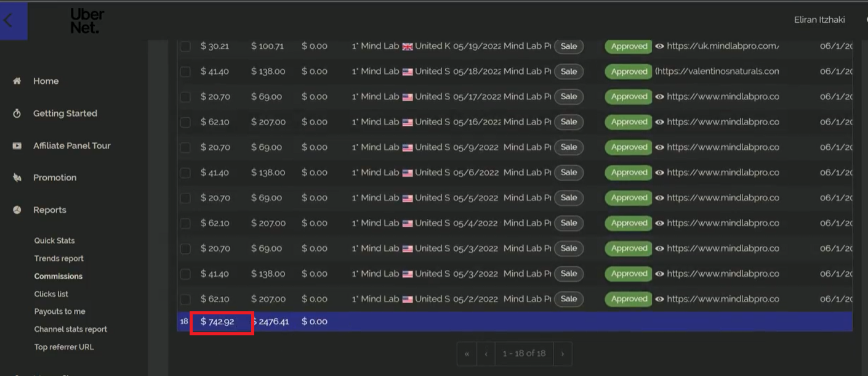Click the total amount 2476.41
Screen dimensions: 868x376
pyautogui.click(x=270, y=322)
